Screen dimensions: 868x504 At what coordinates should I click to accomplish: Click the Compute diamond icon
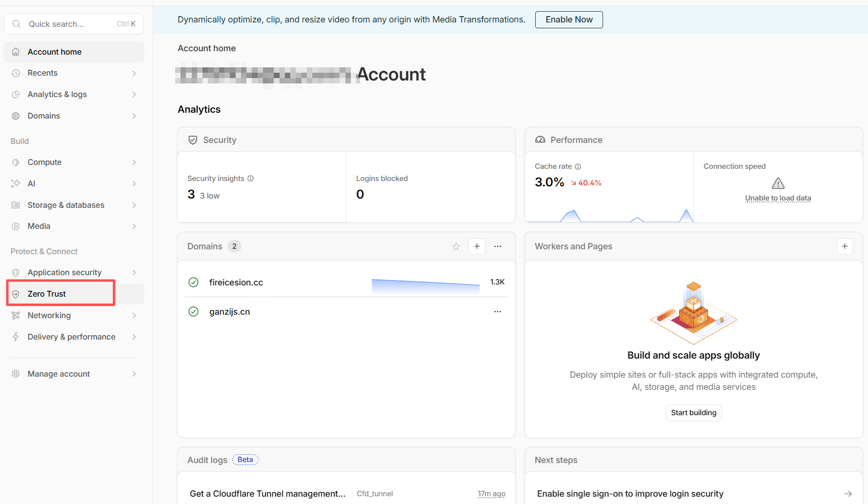click(16, 162)
